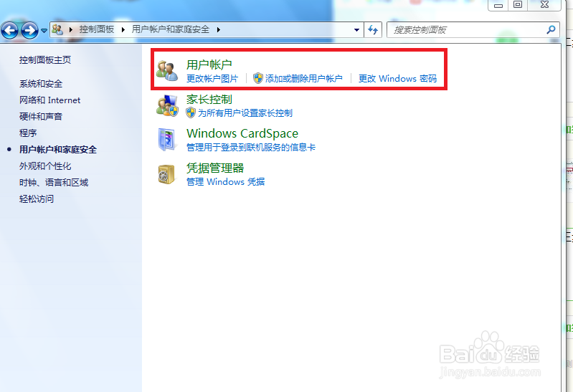This screenshot has height=392, width=573.
Task: Click 添加或删除用户帐户 link
Action: coord(303,79)
